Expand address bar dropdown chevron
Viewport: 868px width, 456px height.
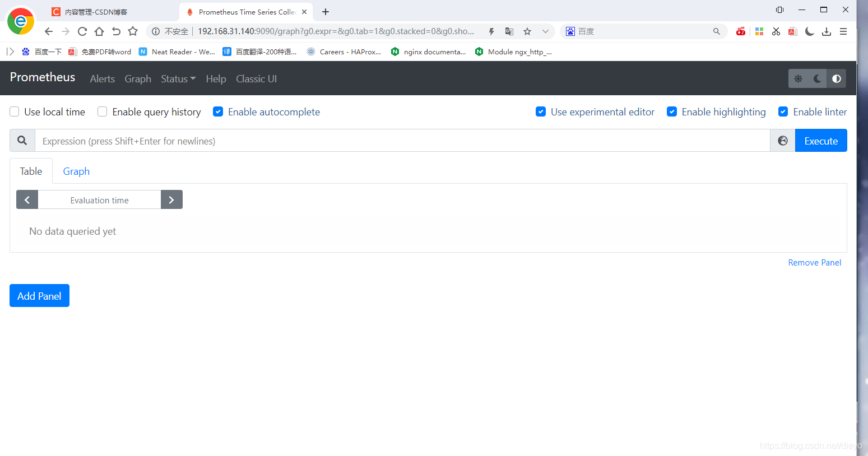click(x=545, y=31)
